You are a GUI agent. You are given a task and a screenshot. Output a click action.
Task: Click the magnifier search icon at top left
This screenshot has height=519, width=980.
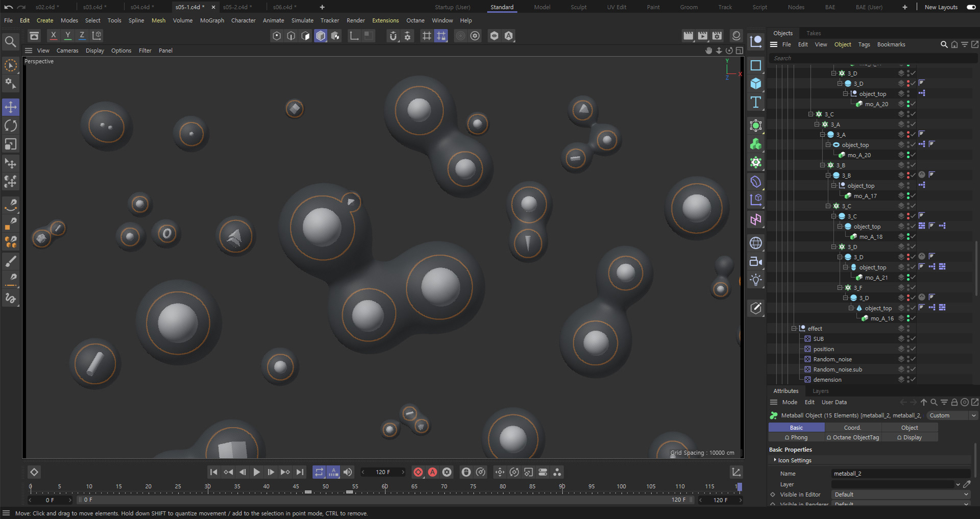coord(10,41)
